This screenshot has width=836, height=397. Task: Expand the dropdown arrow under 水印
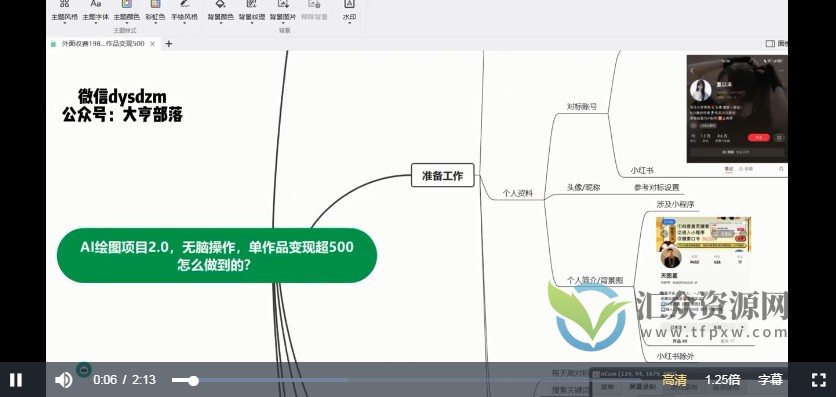[x=349, y=23]
